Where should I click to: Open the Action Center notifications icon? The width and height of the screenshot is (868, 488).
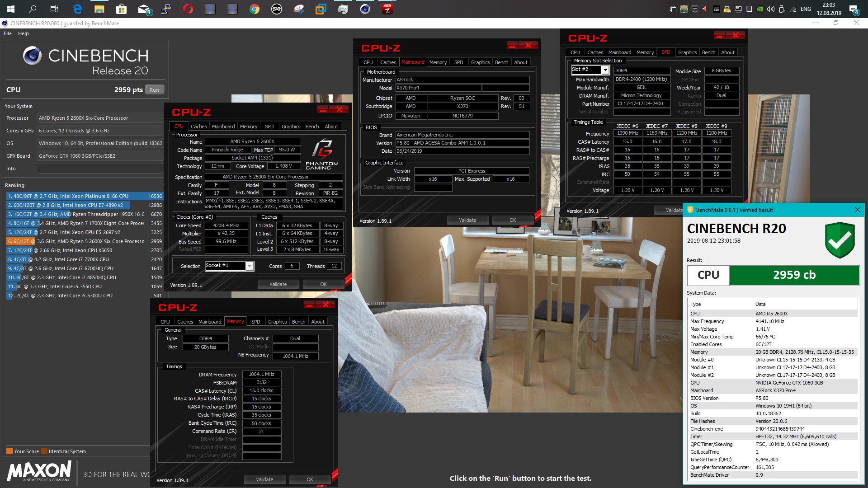(x=854, y=9)
